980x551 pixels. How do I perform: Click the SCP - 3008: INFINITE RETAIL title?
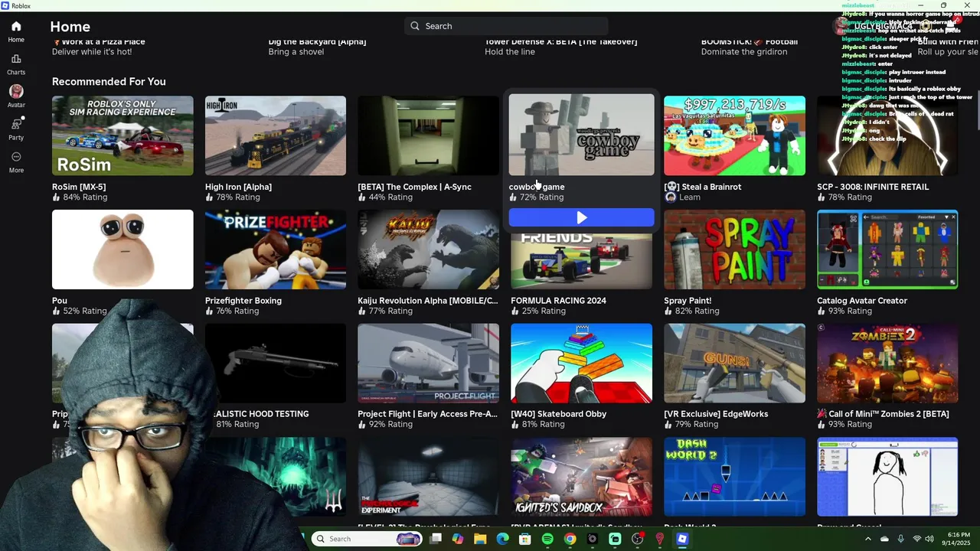click(873, 187)
